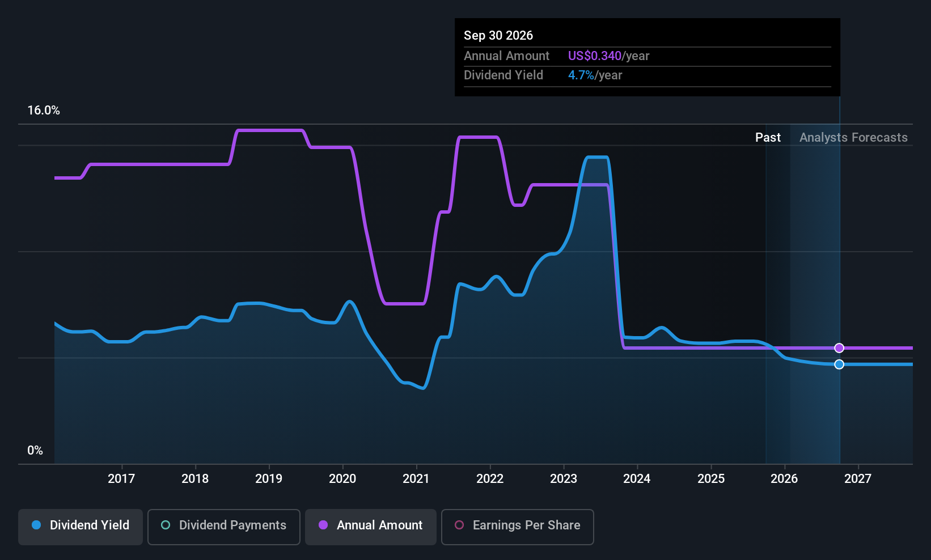This screenshot has height=560, width=931.
Task: Click the 4.7%/year tooltip yield value
Action: coord(595,75)
